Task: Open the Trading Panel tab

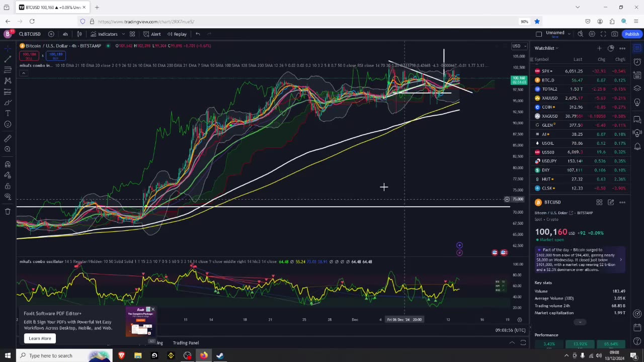Action: (186, 343)
